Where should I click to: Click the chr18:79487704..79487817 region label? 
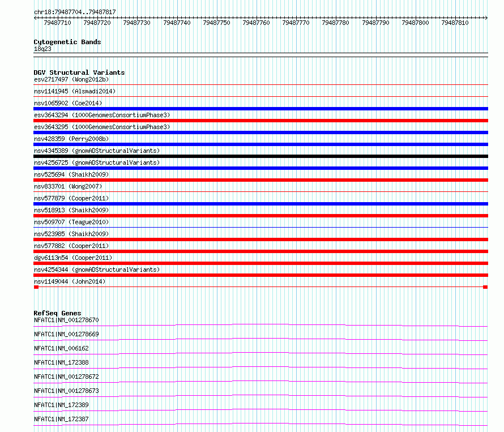coord(75,12)
